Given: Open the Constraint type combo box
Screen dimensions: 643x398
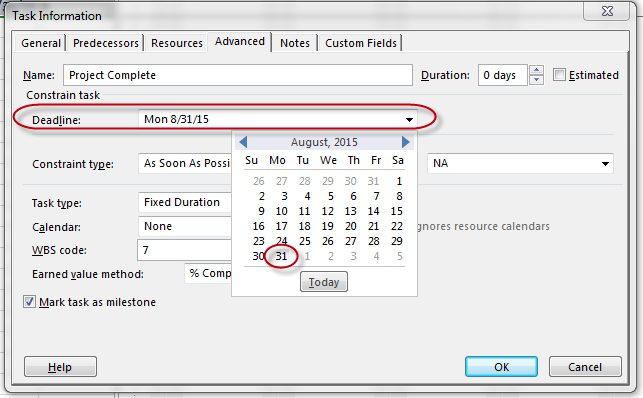Looking at the screenshot, I should (185, 164).
